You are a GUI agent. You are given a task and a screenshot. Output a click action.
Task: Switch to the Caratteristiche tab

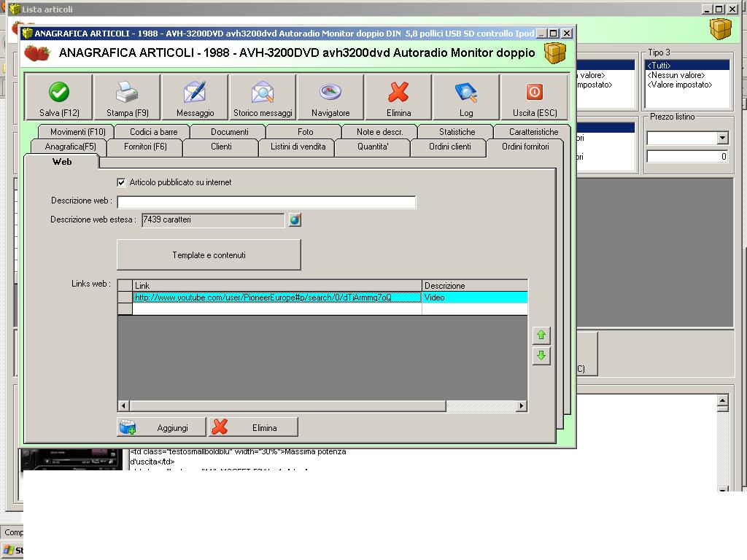pyautogui.click(x=533, y=132)
